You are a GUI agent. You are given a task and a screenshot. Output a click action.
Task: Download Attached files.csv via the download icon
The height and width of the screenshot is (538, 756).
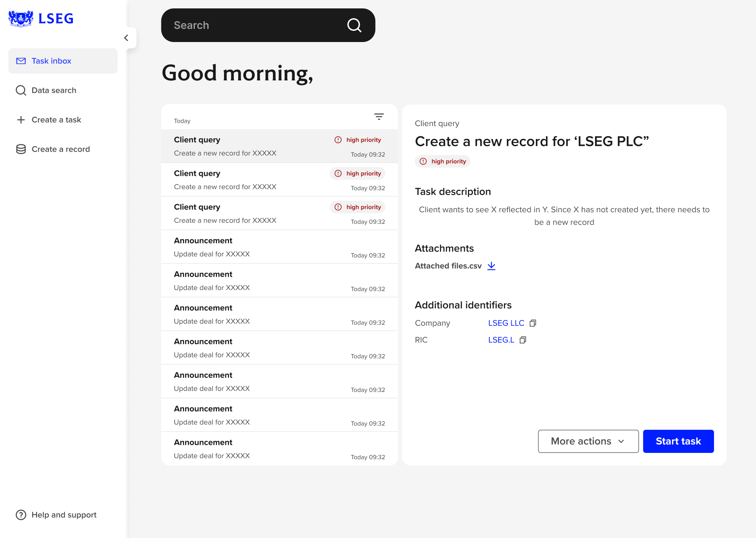(x=491, y=266)
